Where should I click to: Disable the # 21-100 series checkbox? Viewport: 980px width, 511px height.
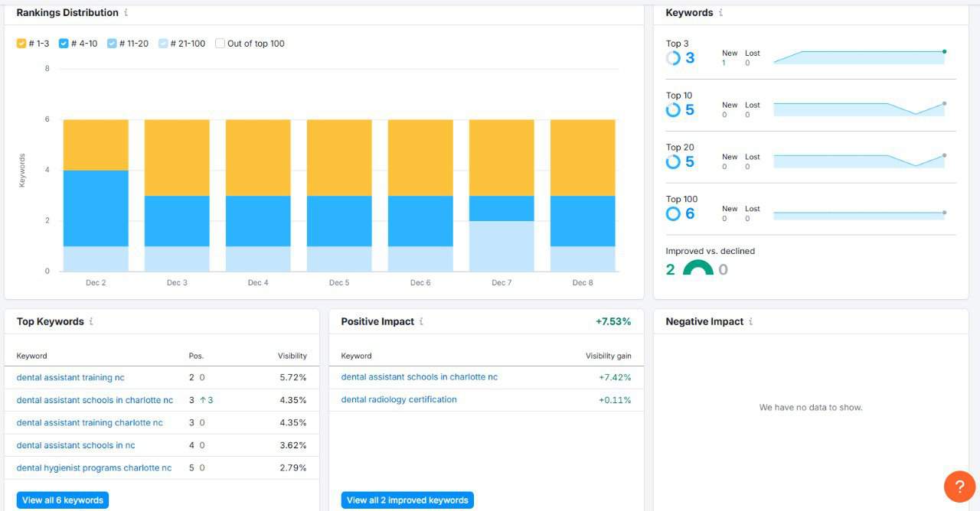click(x=164, y=44)
